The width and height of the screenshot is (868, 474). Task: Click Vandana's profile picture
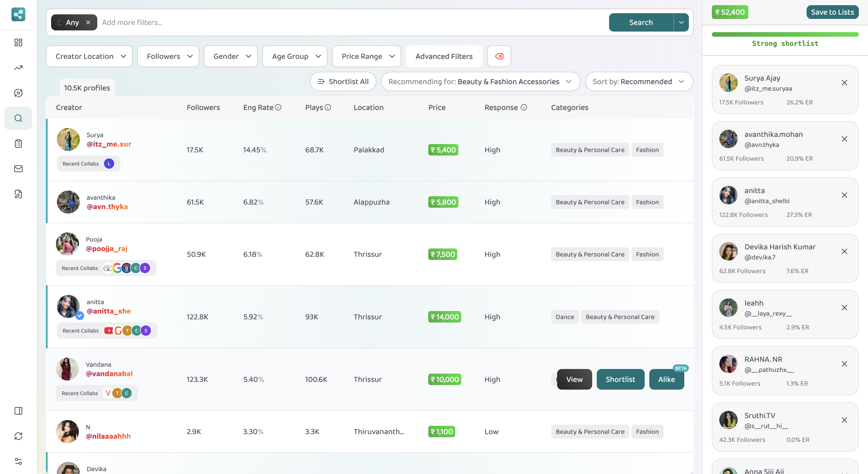(x=67, y=369)
